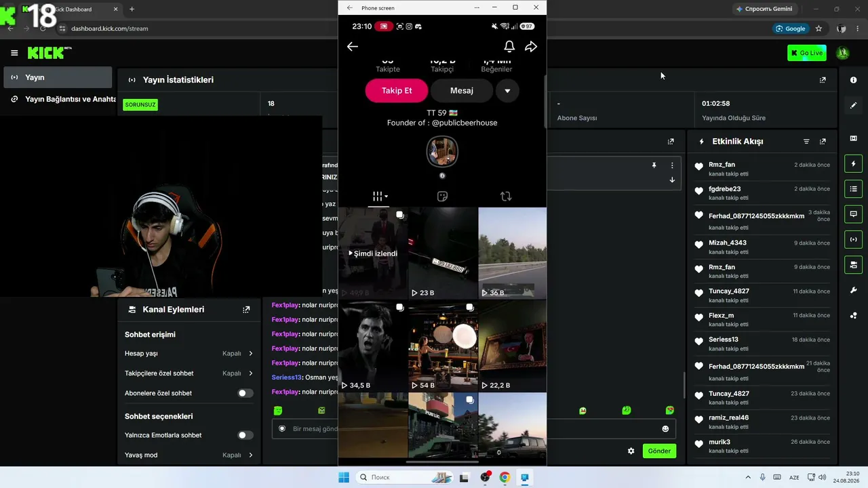Open the video thumbnail with 54 B views
Screen dimensions: 868x488
click(443, 346)
